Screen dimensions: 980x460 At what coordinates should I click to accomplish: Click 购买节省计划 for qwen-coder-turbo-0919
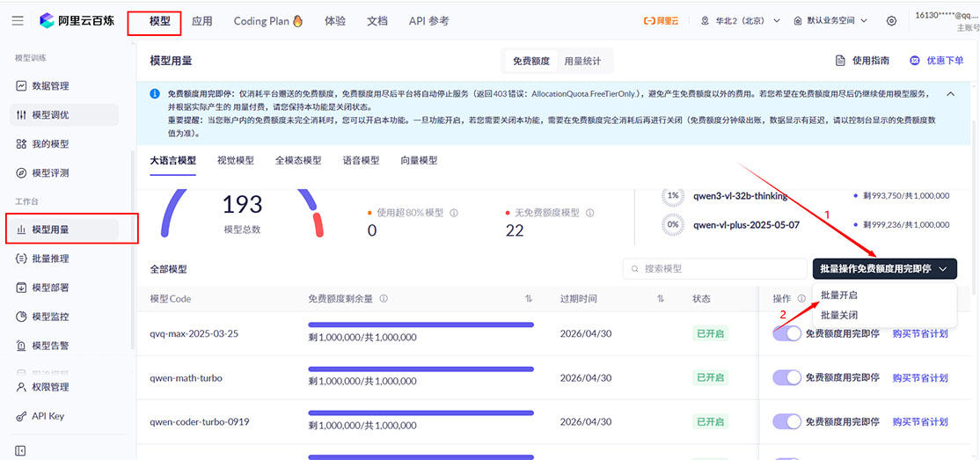click(x=920, y=422)
